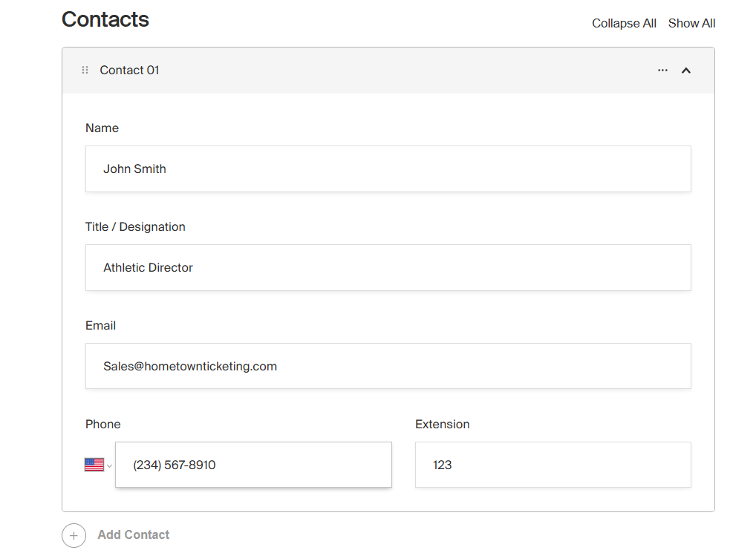Click the Contact 01 header title
The height and width of the screenshot is (553, 756).
click(x=129, y=70)
